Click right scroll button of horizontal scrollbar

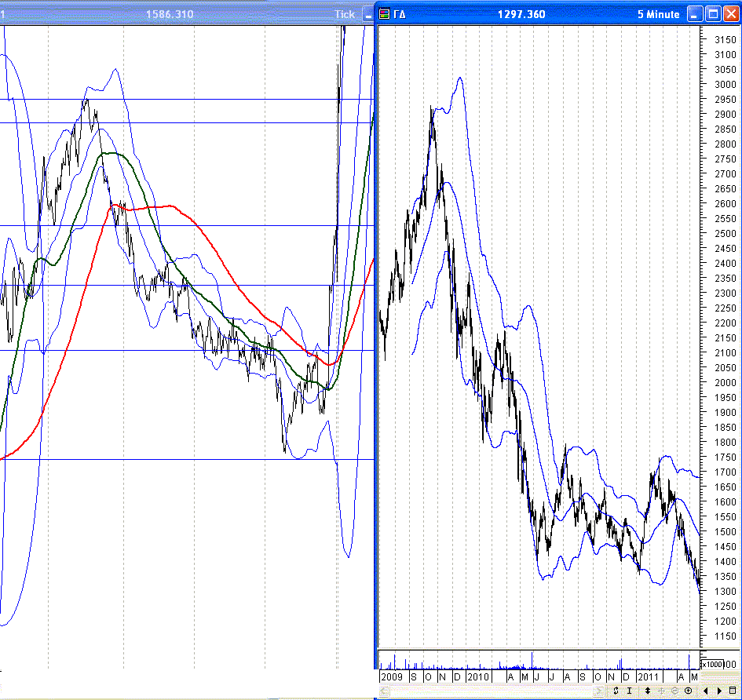pos(598,691)
